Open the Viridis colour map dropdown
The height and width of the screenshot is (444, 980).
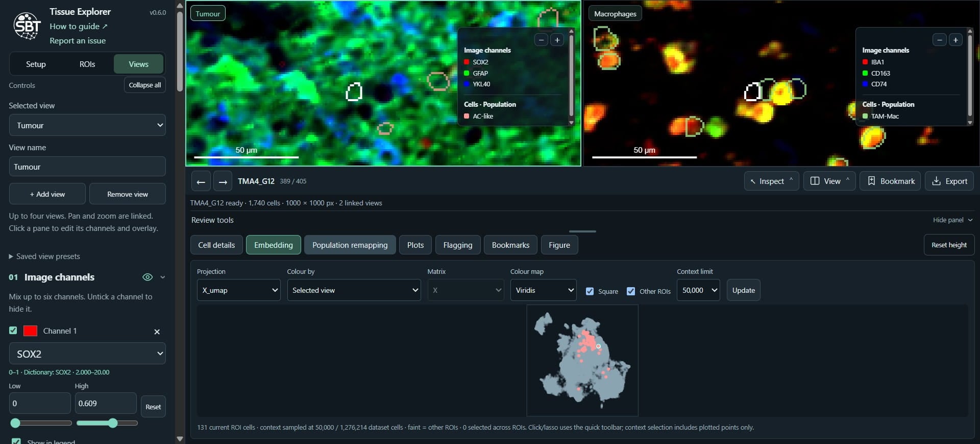[543, 290]
